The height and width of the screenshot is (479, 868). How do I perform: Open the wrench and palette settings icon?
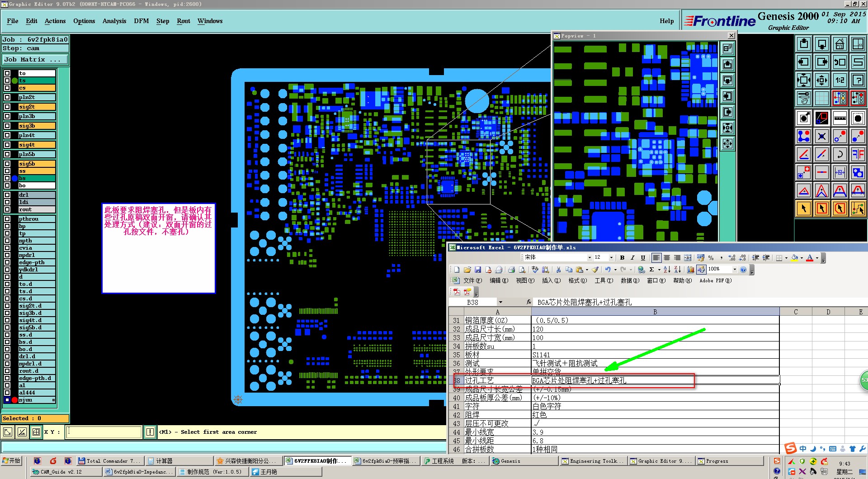[804, 98]
